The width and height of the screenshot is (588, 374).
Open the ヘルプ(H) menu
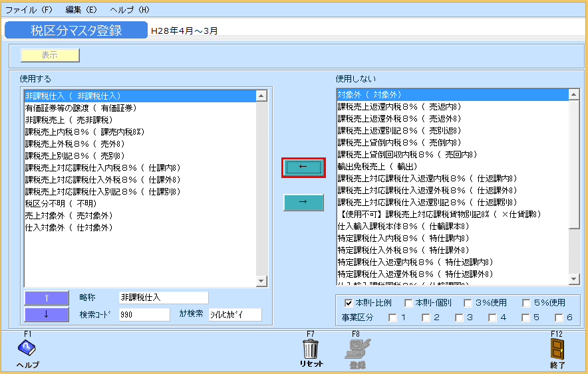130,10
